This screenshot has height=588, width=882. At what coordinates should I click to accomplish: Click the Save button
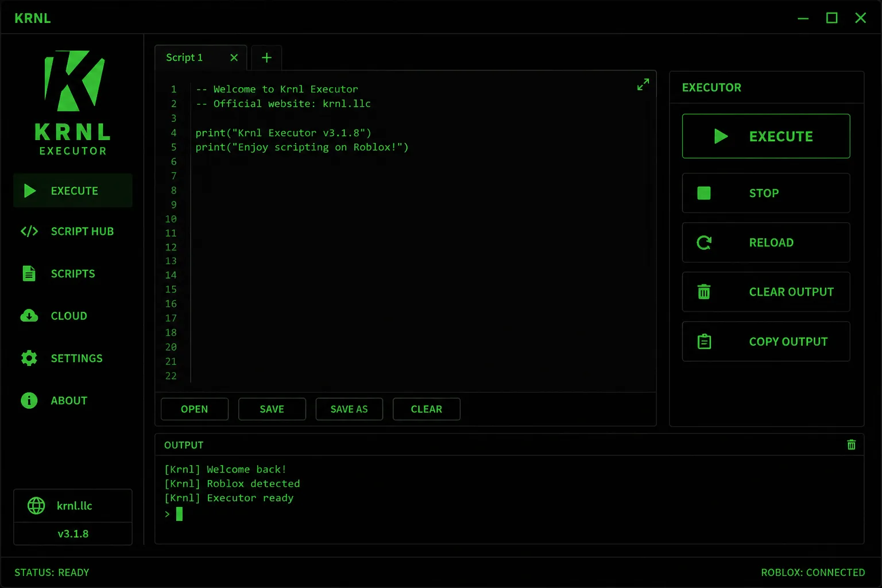(x=272, y=409)
